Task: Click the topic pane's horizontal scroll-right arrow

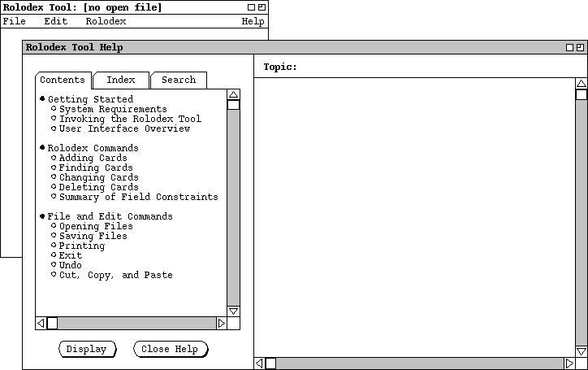Action: pos(569,363)
